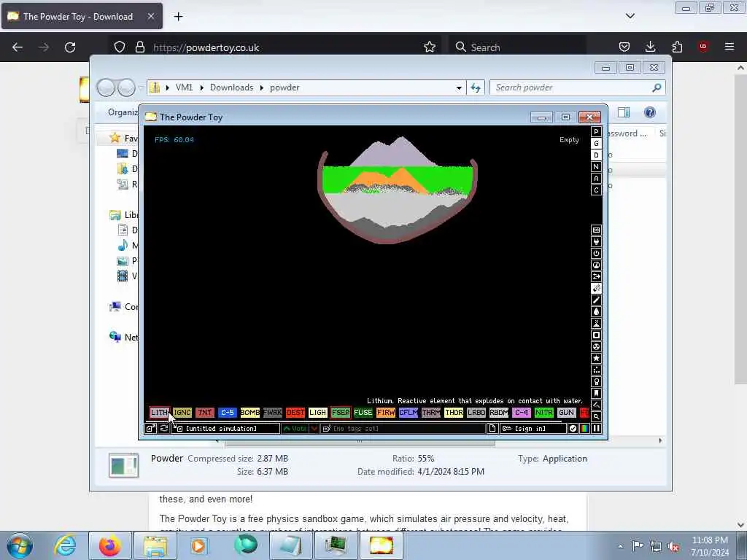The image size is (747, 560).
Task: Click the [no tags set] field
Action: coord(403,429)
